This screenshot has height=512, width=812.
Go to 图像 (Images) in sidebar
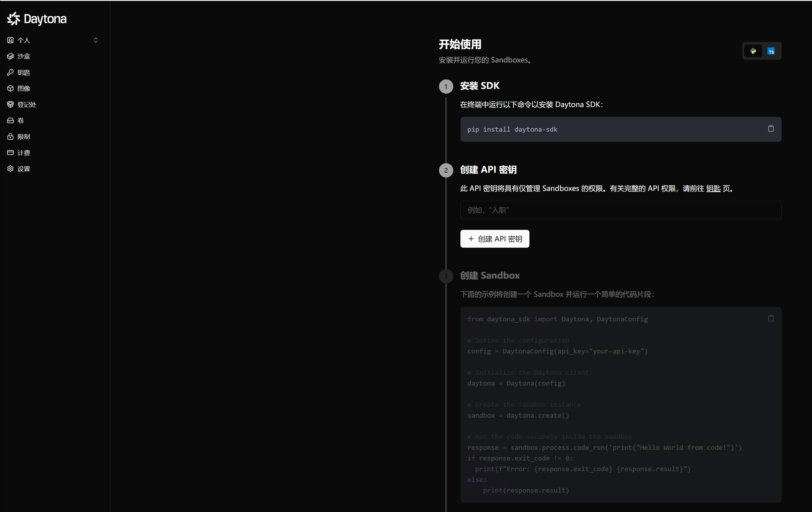click(x=23, y=88)
